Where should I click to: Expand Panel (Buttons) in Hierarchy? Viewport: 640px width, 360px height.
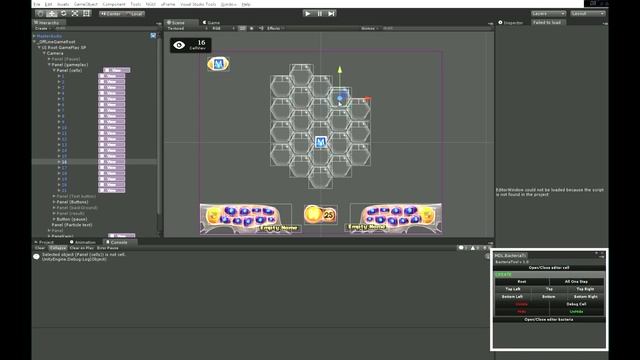coord(54,202)
